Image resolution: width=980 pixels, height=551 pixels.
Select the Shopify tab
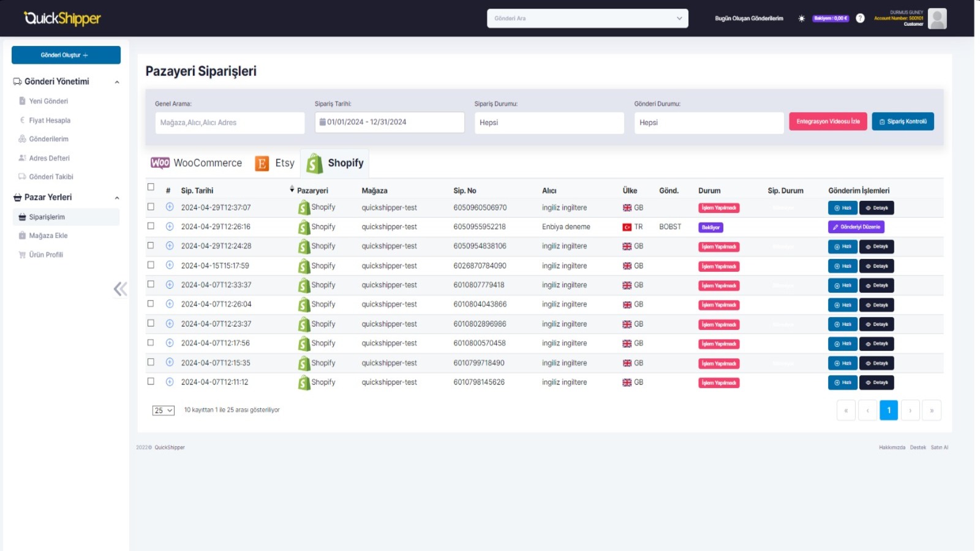335,163
